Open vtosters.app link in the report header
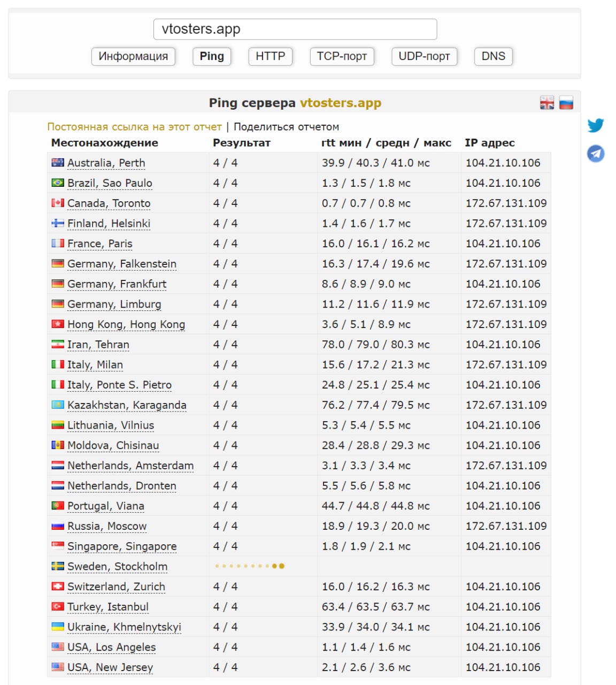This screenshot has height=685, width=616. [x=341, y=103]
